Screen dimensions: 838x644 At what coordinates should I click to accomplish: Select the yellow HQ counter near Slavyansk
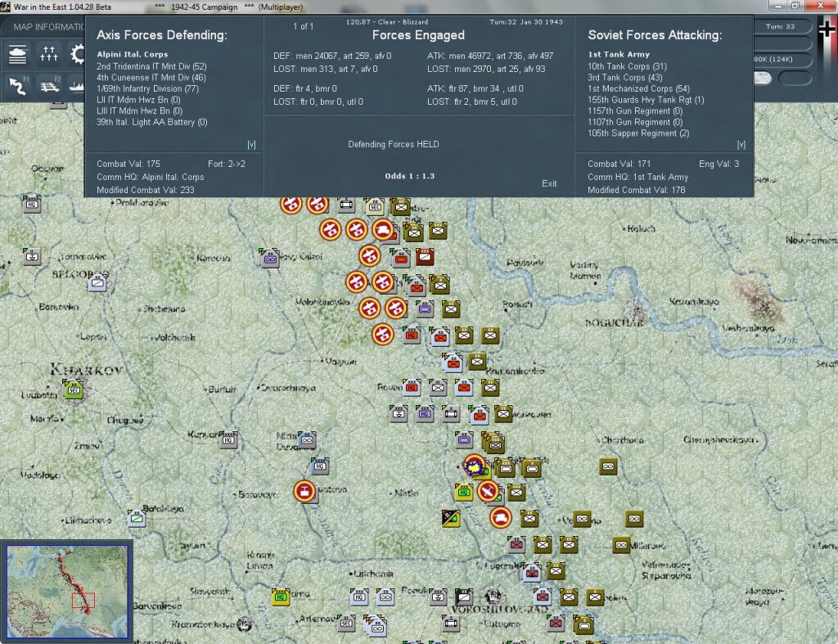click(x=281, y=597)
